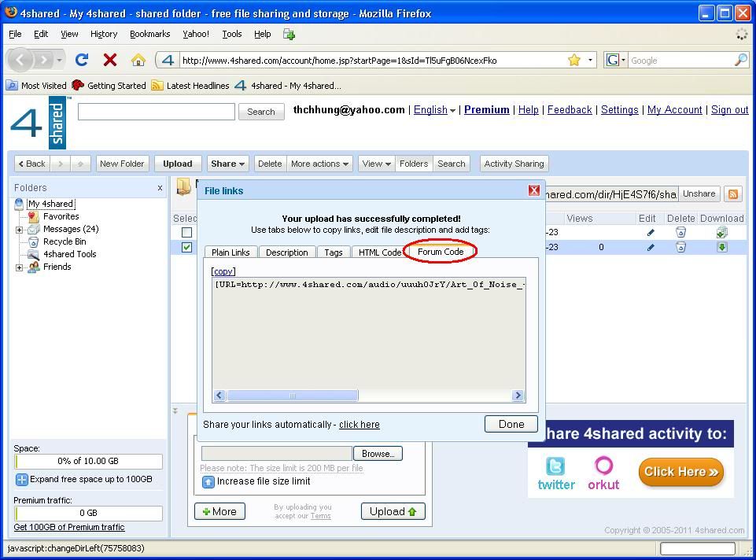756x560 pixels.
Task: Click the Click Here orange button
Action: (x=680, y=472)
